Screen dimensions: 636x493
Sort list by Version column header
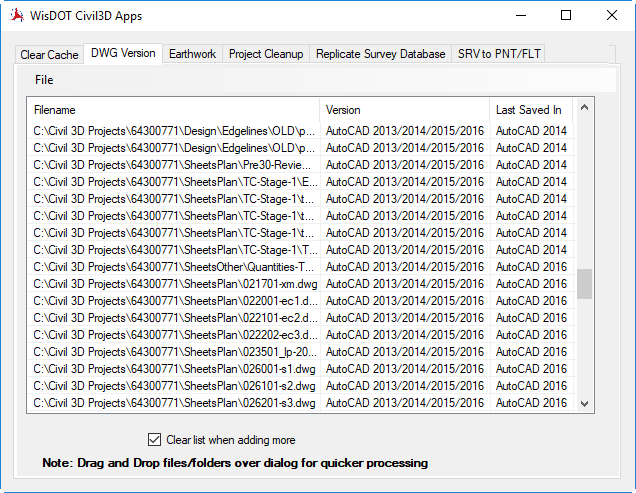pos(404,110)
